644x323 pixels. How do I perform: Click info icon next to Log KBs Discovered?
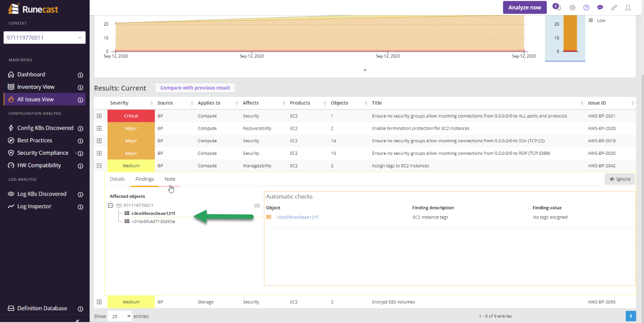click(81, 195)
